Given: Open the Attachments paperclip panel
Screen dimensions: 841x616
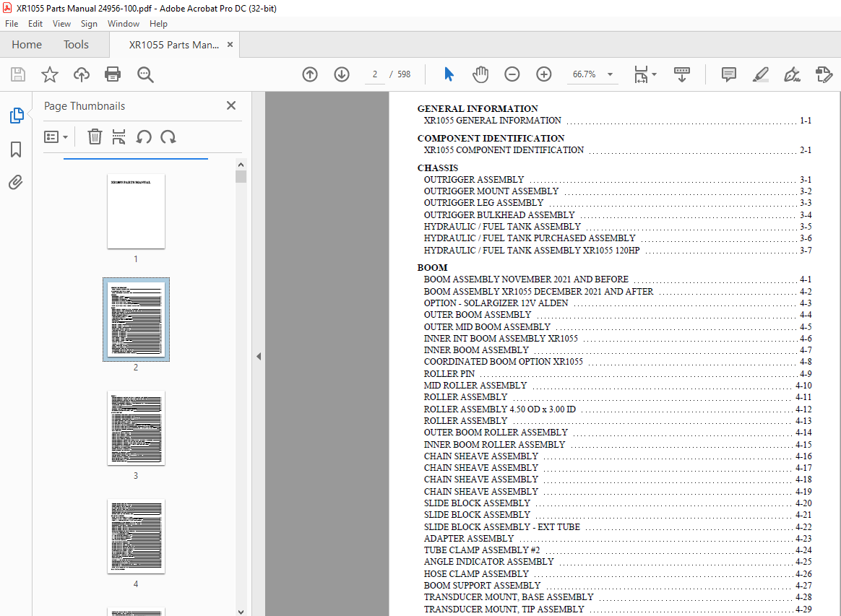Looking at the screenshot, I should [x=16, y=182].
